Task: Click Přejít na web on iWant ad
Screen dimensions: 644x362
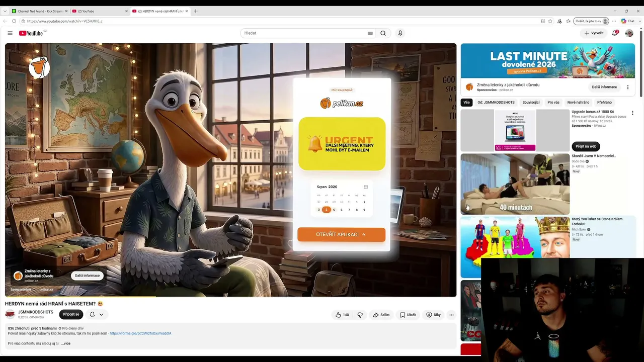Action: [x=586, y=146]
